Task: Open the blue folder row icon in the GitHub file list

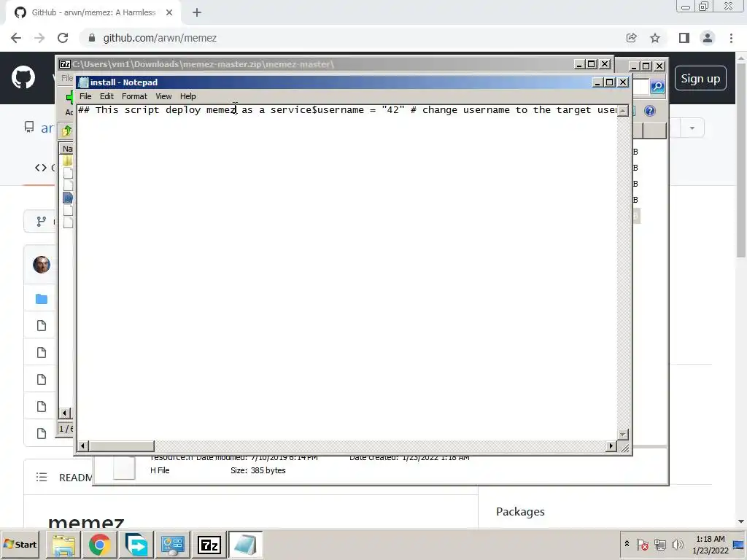Action: pyautogui.click(x=42, y=299)
